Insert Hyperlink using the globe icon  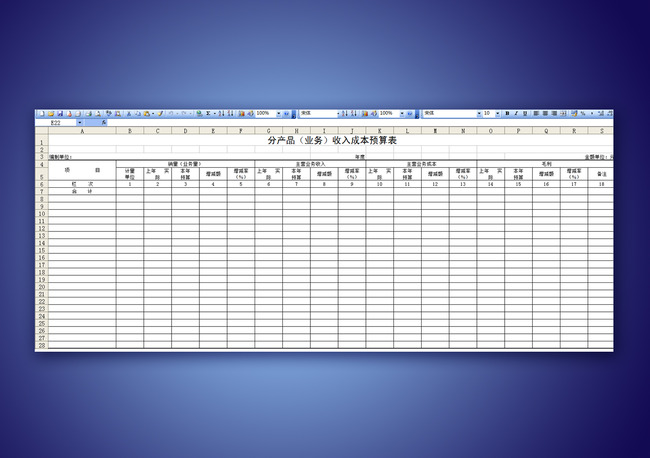point(199,114)
